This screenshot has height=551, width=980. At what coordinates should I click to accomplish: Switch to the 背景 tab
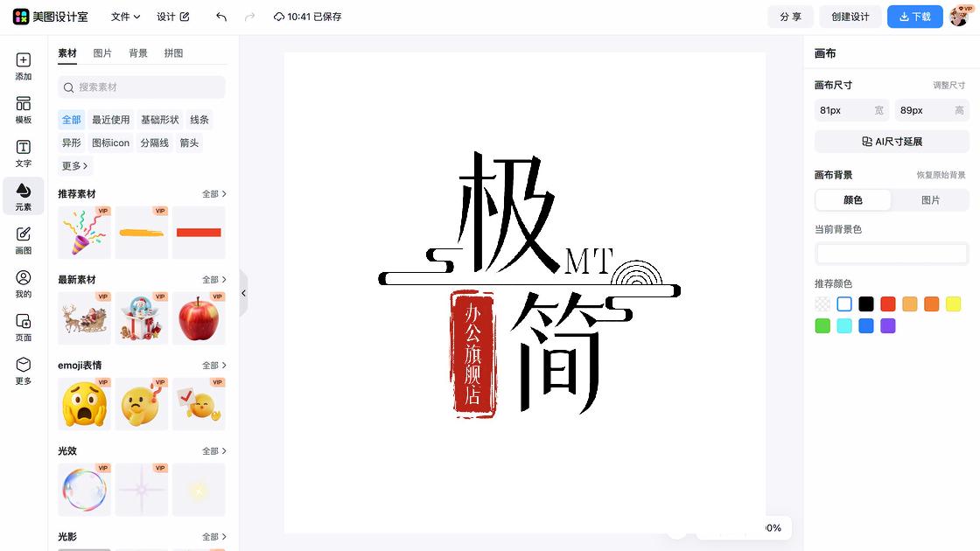(x=136, y=52)
